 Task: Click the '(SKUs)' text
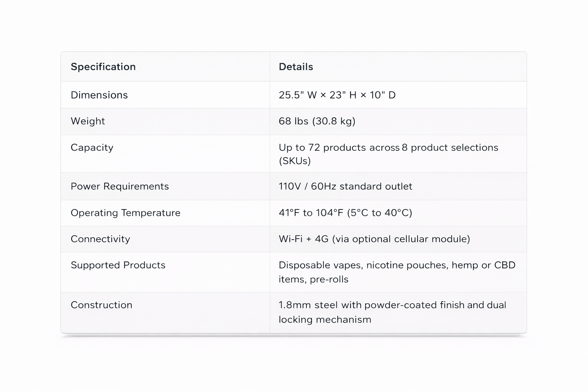(295, 161)
